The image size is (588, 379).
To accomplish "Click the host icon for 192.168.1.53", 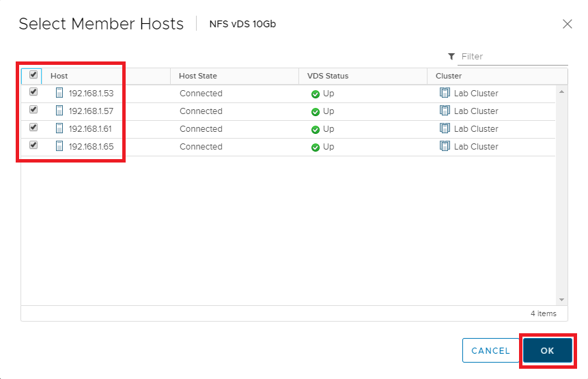I will click(59, 93).
